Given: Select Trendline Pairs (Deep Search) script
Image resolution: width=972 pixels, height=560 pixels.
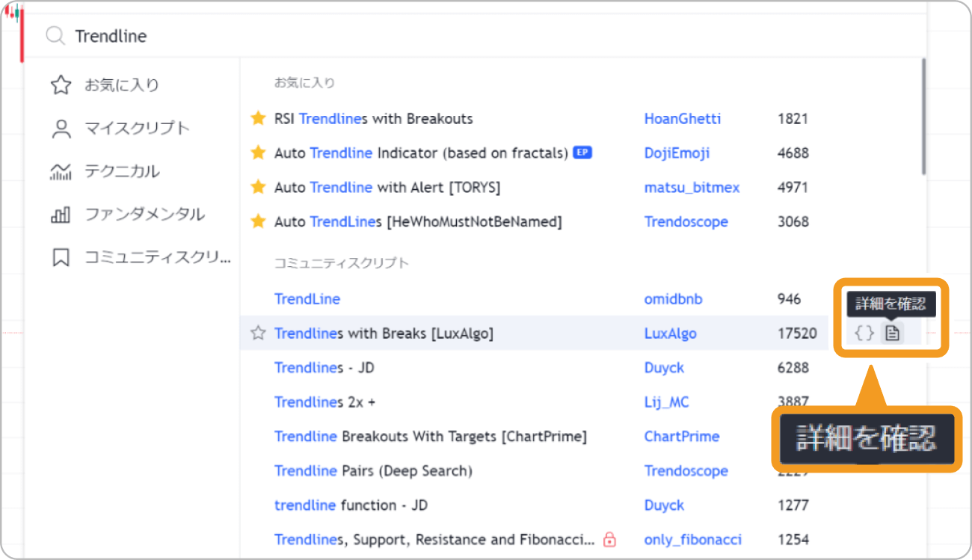Looking at the screenshot, I should pos(373,471).
